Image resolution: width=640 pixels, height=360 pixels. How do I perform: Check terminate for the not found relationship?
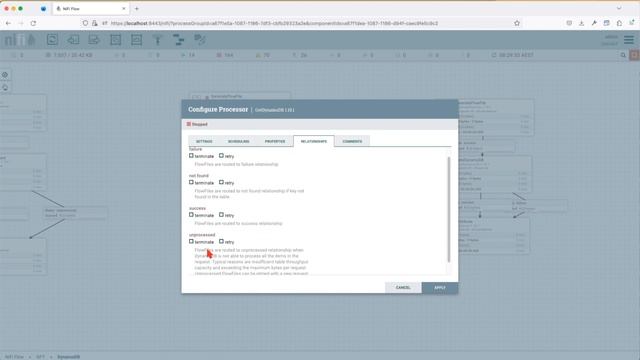(191, 182)
